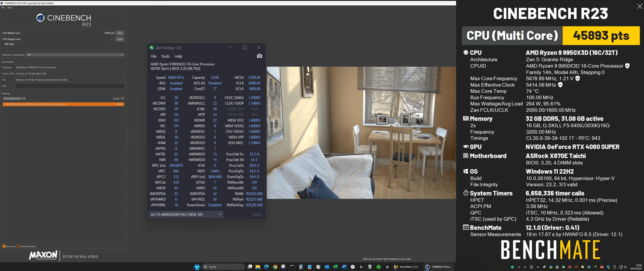Image resolution: width=644 pixels, height=271 pixels.
Task: Open File menu in Cinebench
Action: (x=3, y=8)
